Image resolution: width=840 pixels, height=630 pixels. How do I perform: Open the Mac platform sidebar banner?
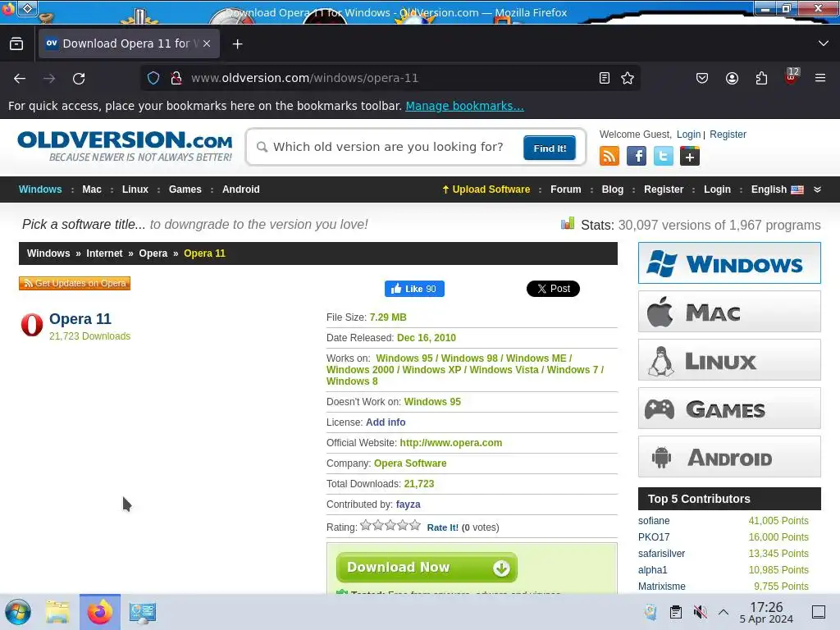[x=729, y=311]
